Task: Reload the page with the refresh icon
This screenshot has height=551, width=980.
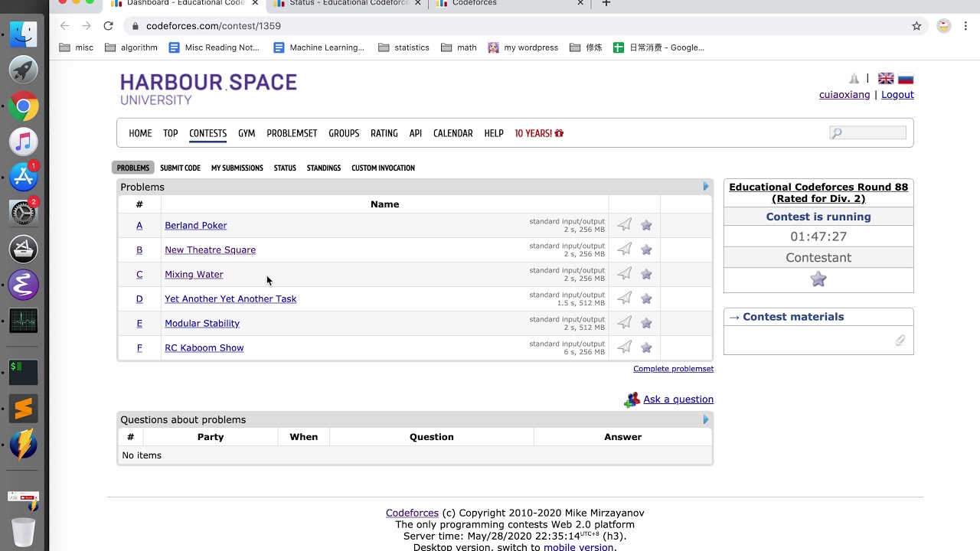Action: click(109, 26)
